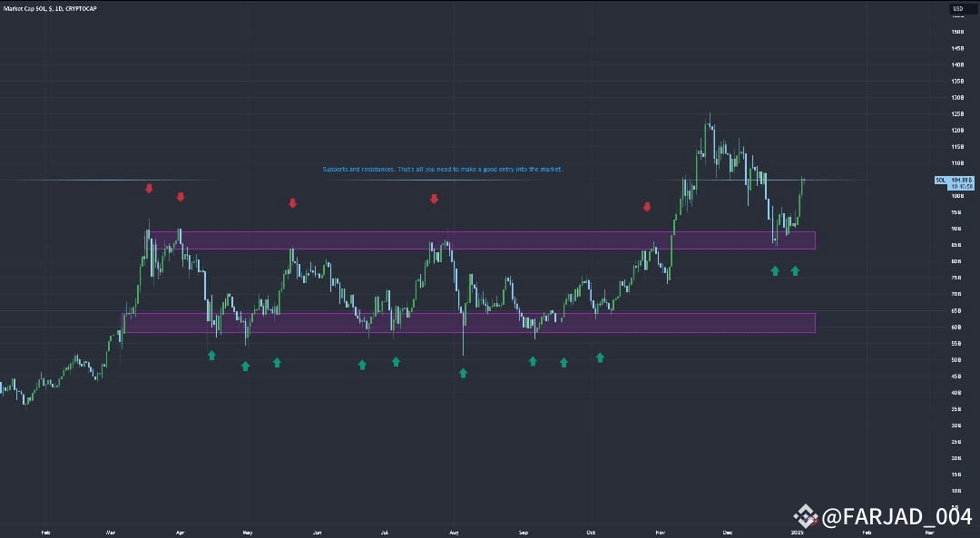This screenshot has height=538, width=980.
Task: Click the 120B price axis label
Action: click(x=957, y=131)
